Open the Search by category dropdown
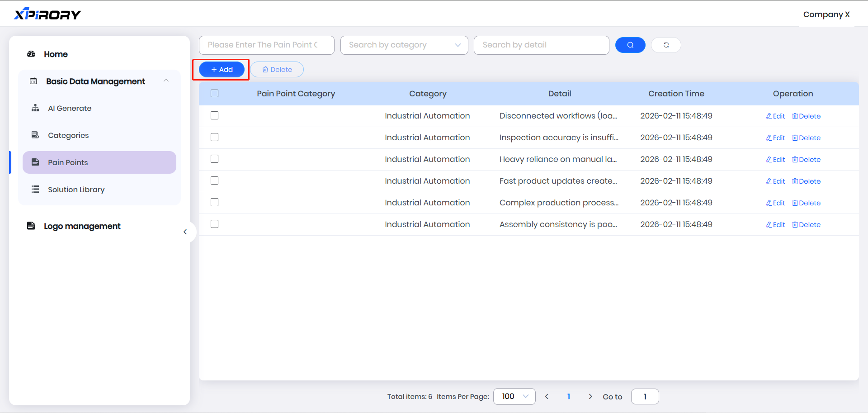The height and width of the screenshot is (413, 868). tap(404, 45)
